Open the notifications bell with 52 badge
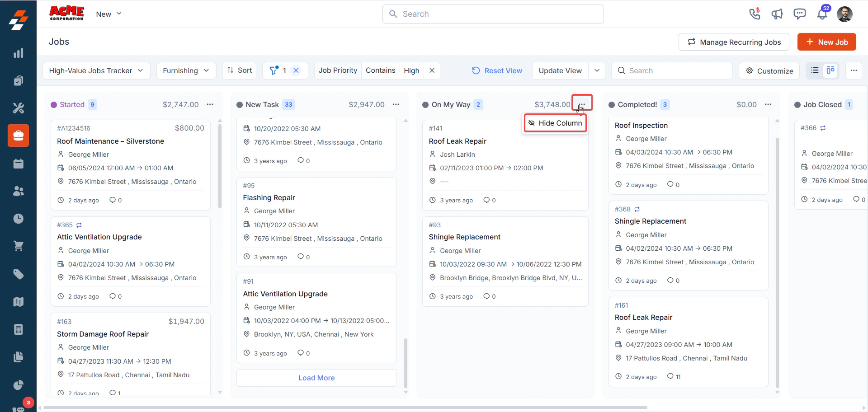 (x=822, y=14)
